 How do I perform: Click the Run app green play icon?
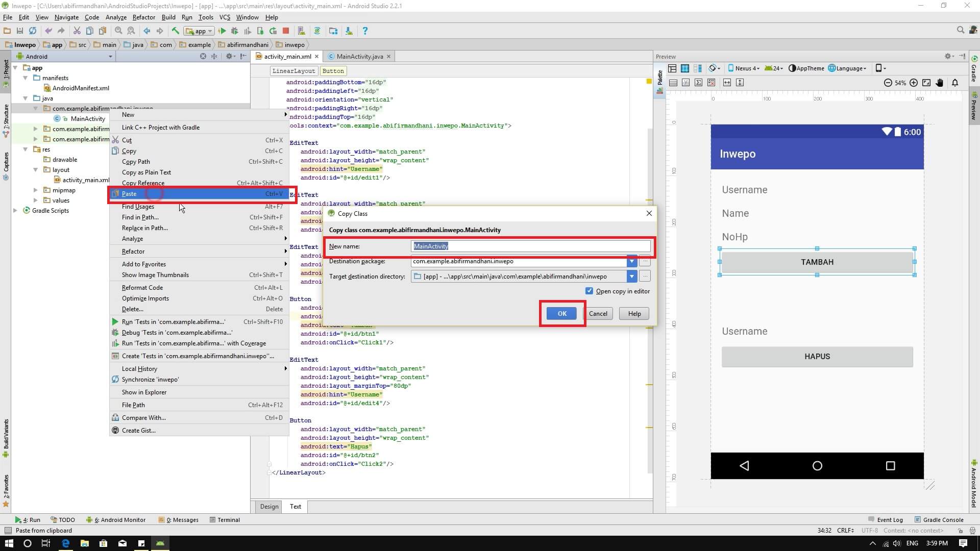coord(222,31)
